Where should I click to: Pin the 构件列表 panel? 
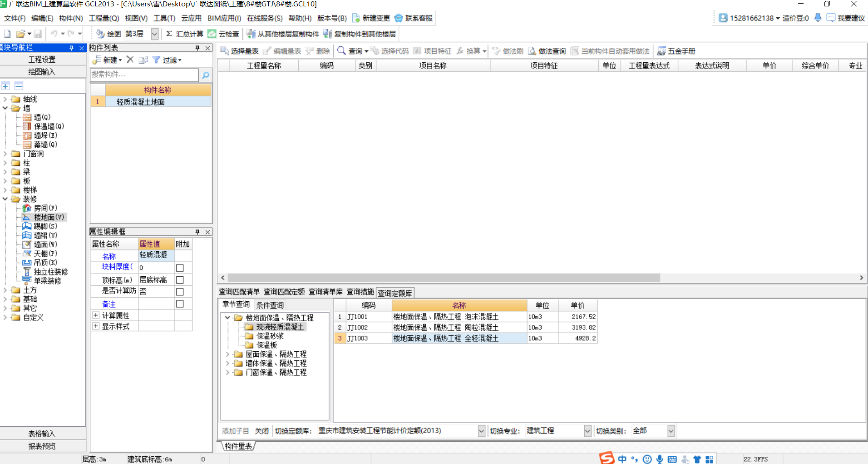197,48
